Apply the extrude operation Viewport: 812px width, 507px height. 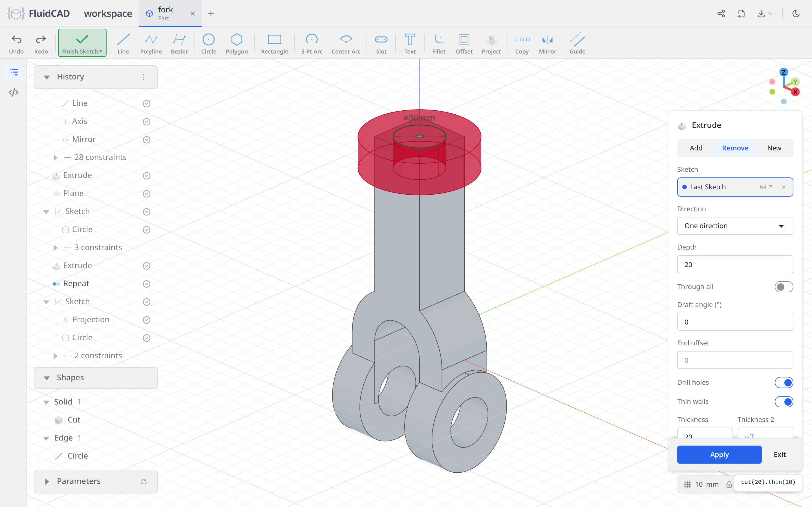(719, 454)
